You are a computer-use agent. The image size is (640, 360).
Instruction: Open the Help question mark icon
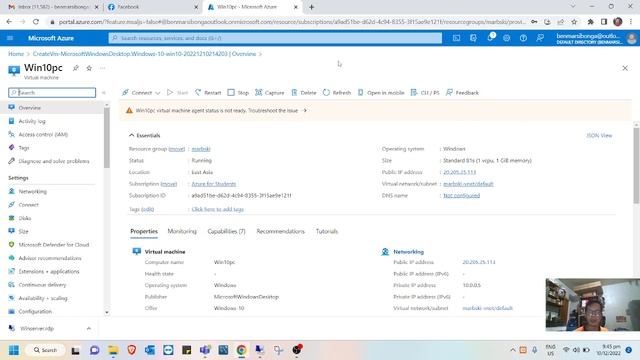click(x=523, y=38)
